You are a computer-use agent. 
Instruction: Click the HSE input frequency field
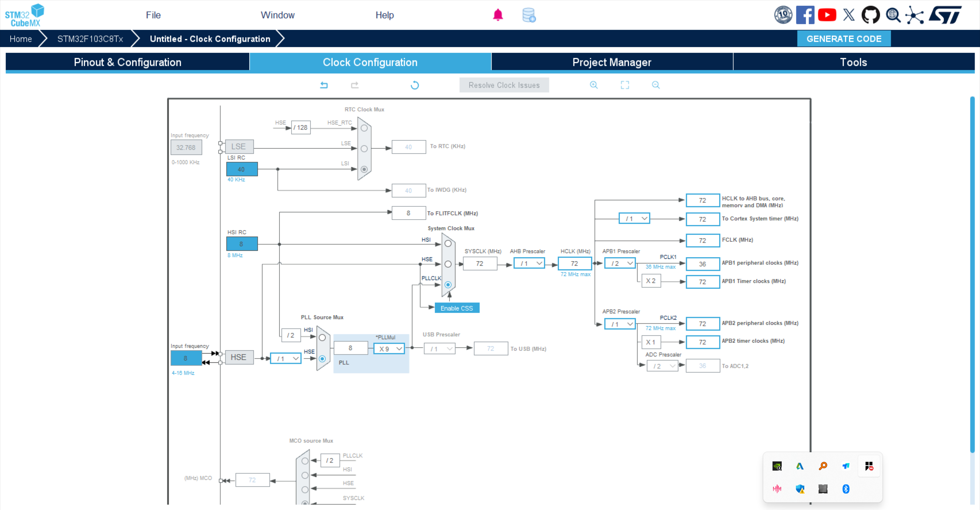point(186,358)
